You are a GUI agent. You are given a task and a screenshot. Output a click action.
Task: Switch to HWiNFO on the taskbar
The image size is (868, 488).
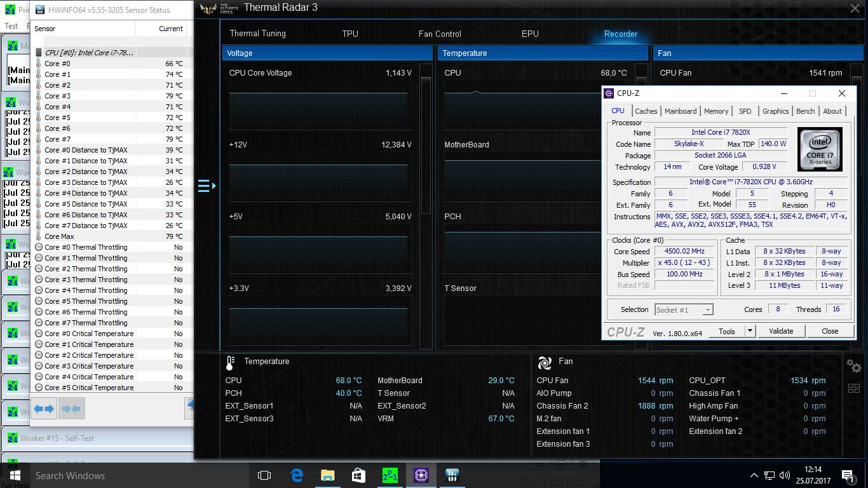(x=452, y=475)
